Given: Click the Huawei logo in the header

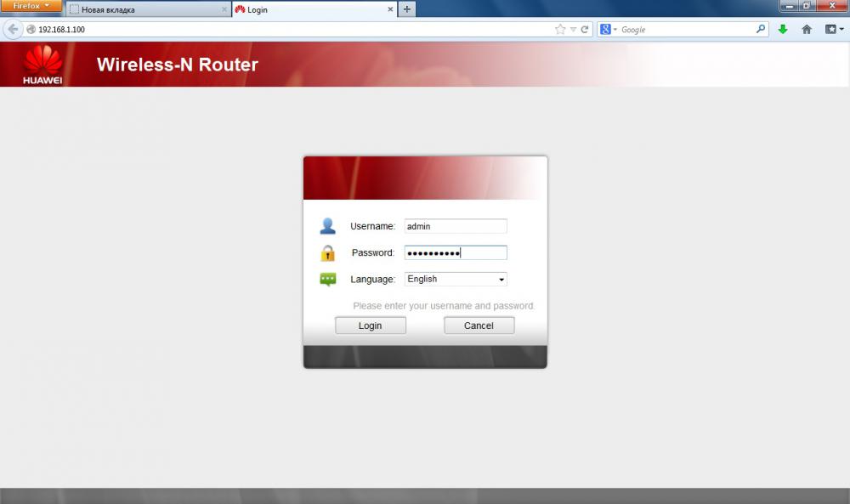Looking at the screenshot, I should click(42, 65).
